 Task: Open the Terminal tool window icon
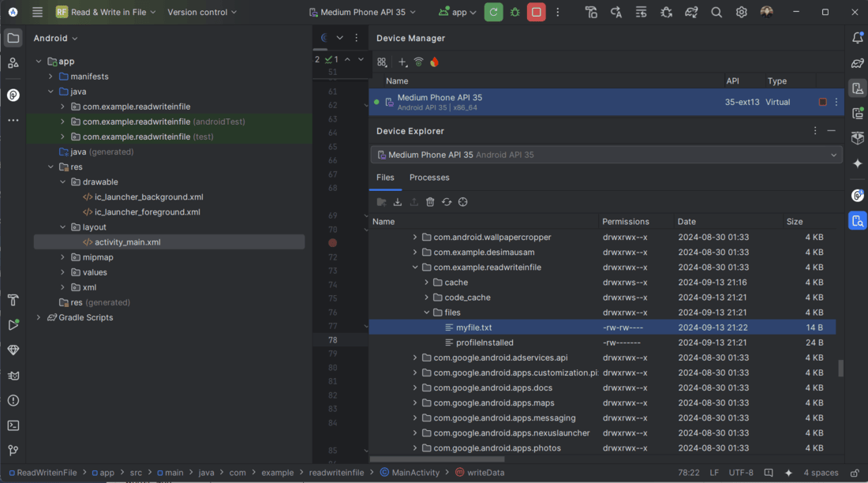(x=13, y=425)
